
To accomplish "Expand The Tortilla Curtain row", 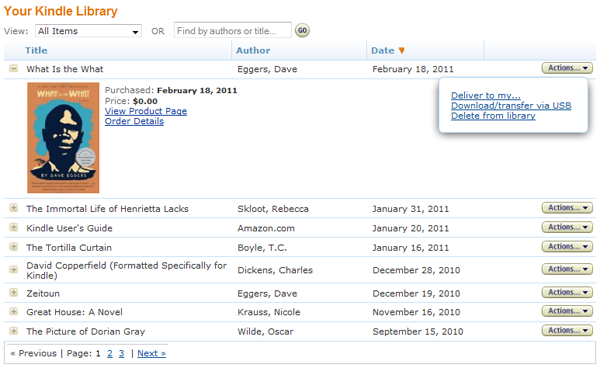I will (x=14, y=247).
